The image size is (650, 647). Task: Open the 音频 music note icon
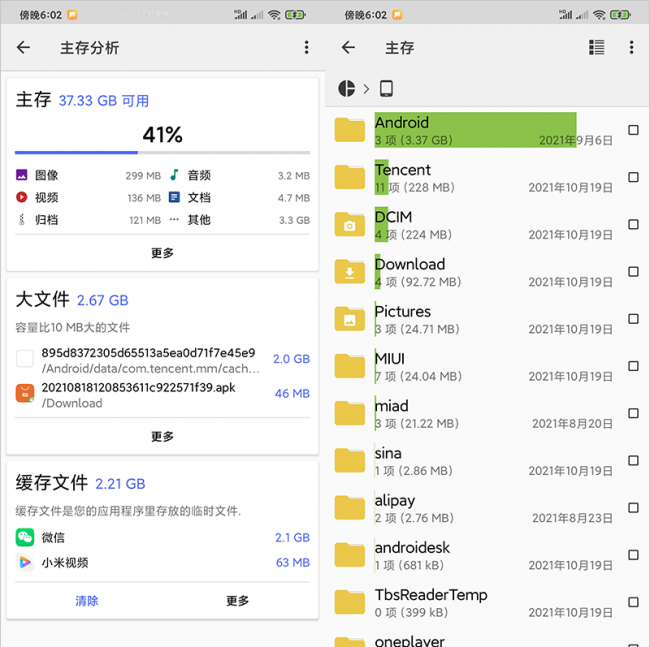point(174,175)
